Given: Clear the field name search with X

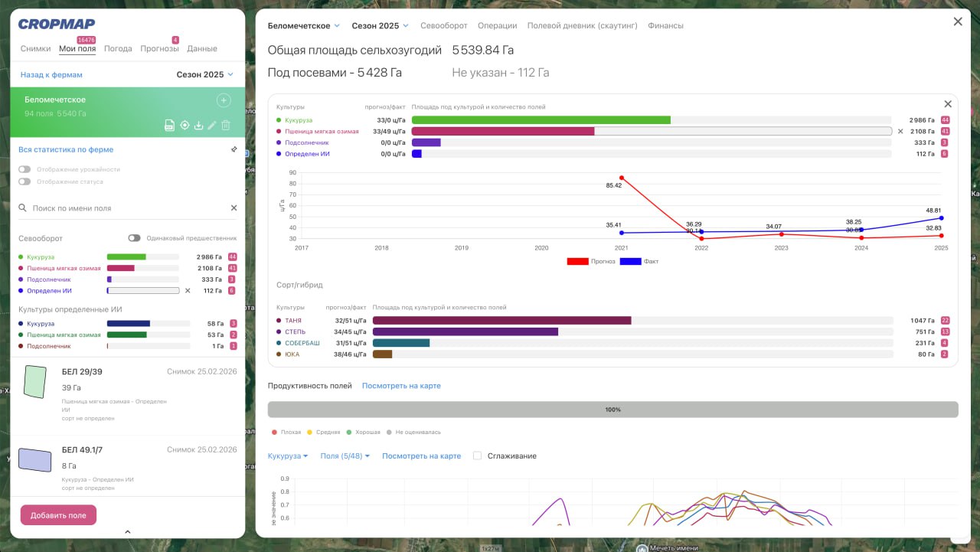Looking at the screenshot, I should tap(234, 208).
